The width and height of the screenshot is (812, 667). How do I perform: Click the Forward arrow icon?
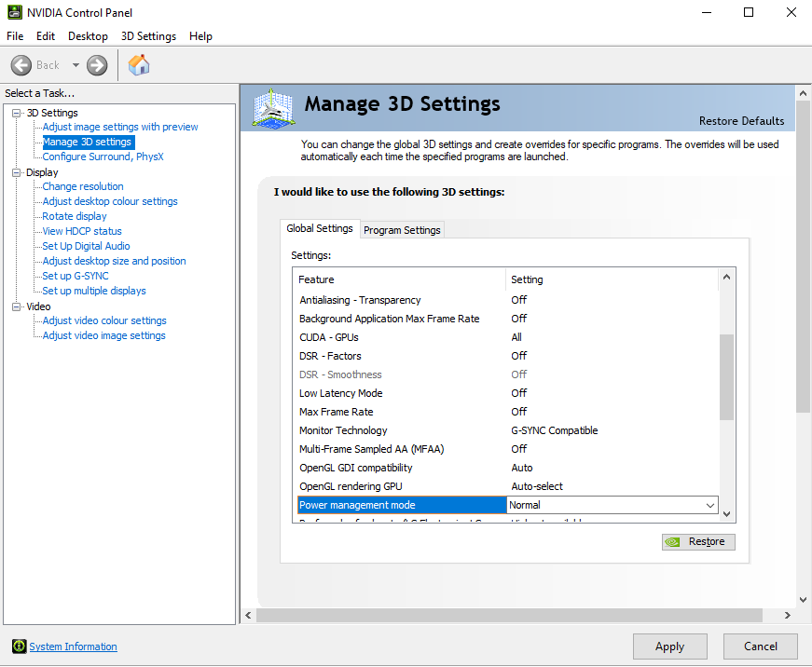click(x=97, y=65)
